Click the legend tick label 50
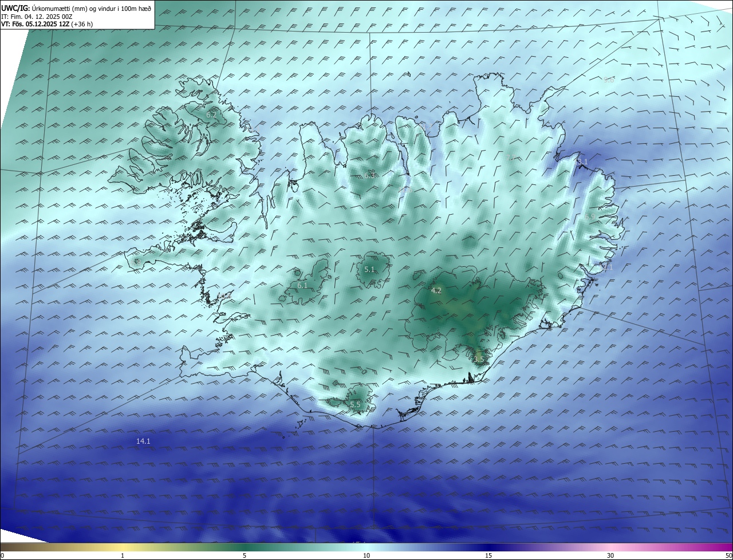Screen dimensions: 733x560 (729, 555)
